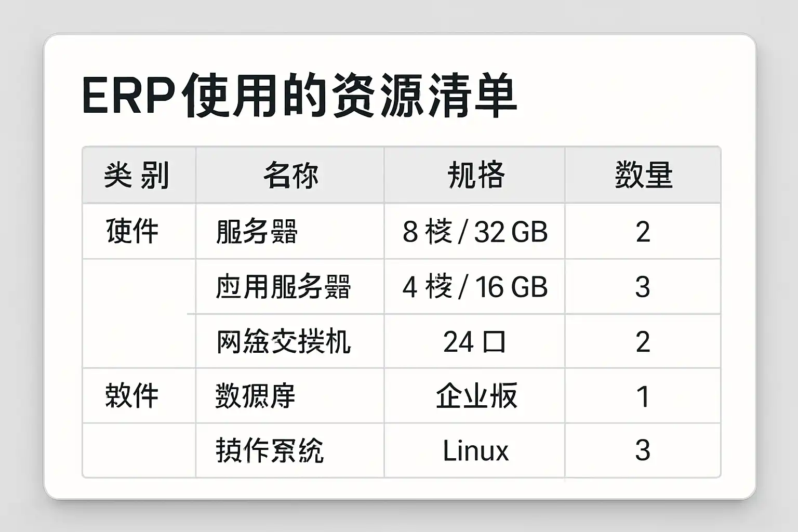This screenshot has width=798, height=532.
Task: Select the Linux spec cell
Action: pos(475,450)
